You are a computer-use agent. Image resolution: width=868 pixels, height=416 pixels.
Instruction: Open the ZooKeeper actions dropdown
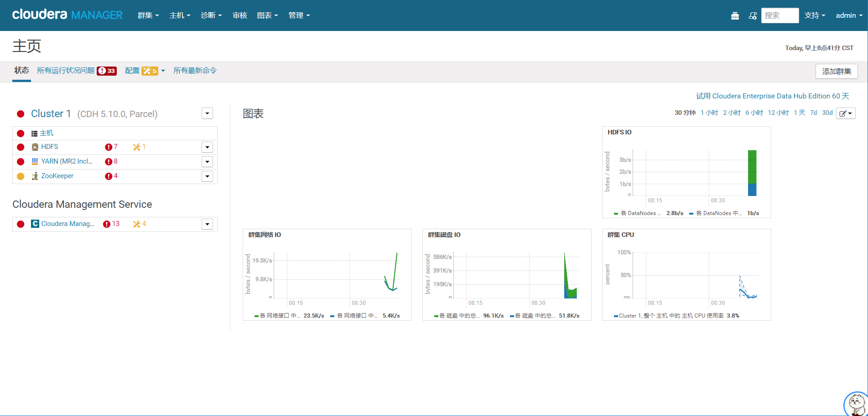208,176
